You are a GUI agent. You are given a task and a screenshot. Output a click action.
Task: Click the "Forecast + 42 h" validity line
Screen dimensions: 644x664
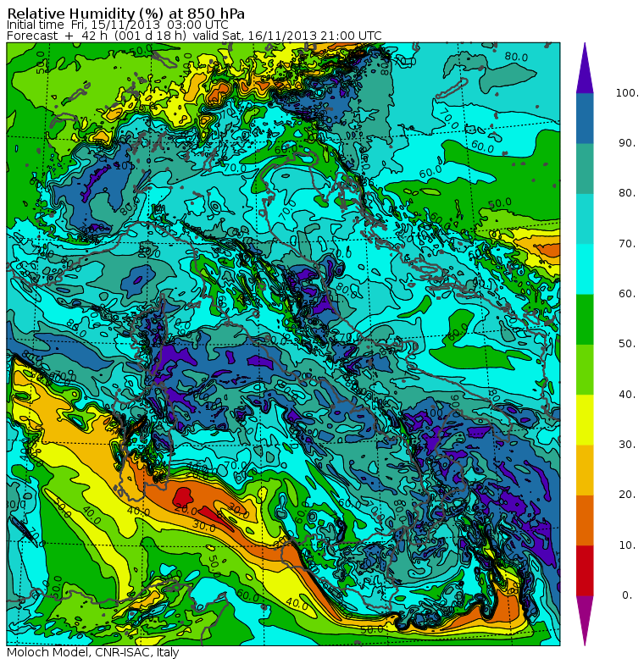click(194, 36)
